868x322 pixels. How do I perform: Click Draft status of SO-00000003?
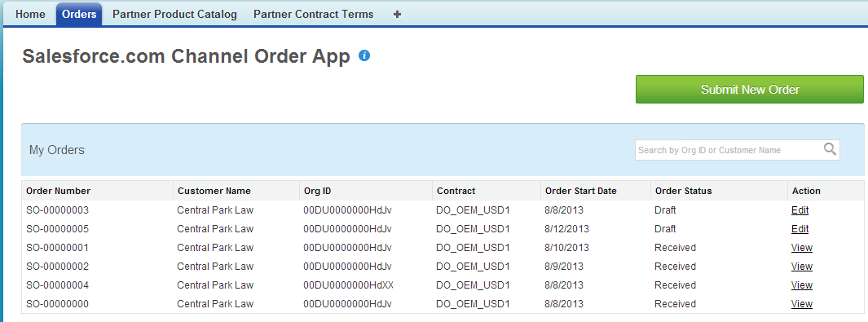click(665, 210)
